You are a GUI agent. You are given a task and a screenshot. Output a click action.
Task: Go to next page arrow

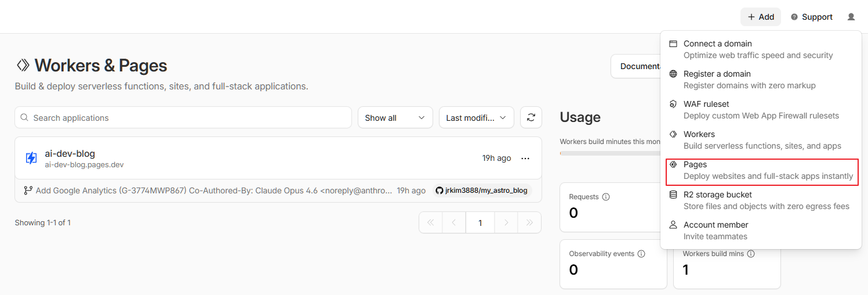point(506,222)
